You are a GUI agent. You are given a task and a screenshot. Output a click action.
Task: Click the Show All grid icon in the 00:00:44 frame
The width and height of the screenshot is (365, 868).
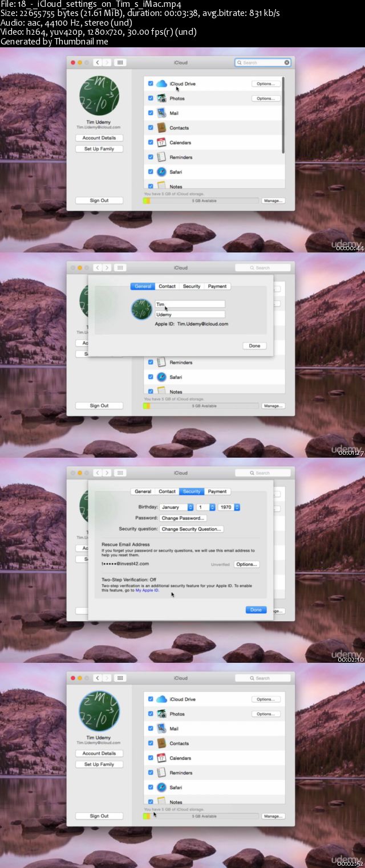tap(120, 63)
